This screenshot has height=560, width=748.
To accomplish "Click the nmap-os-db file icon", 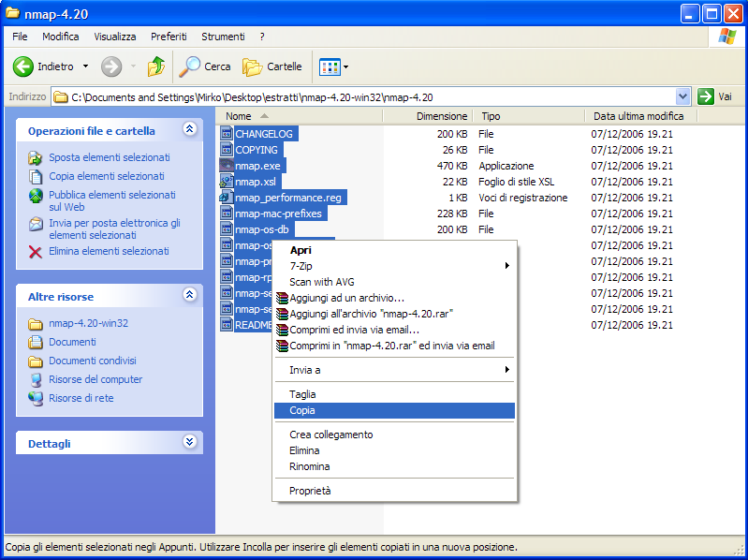I will tap(227, 229).
